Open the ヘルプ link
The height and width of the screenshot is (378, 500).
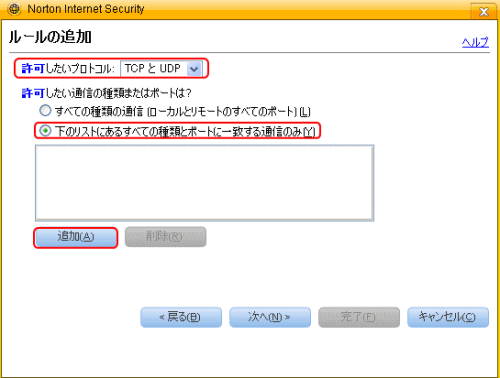[x=475, y=42]
